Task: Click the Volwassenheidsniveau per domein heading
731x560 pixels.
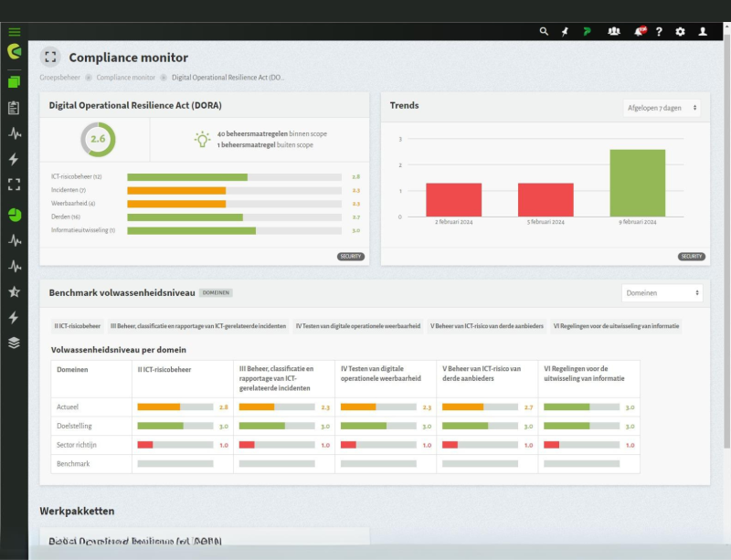Action: click(x=119, y=350)
